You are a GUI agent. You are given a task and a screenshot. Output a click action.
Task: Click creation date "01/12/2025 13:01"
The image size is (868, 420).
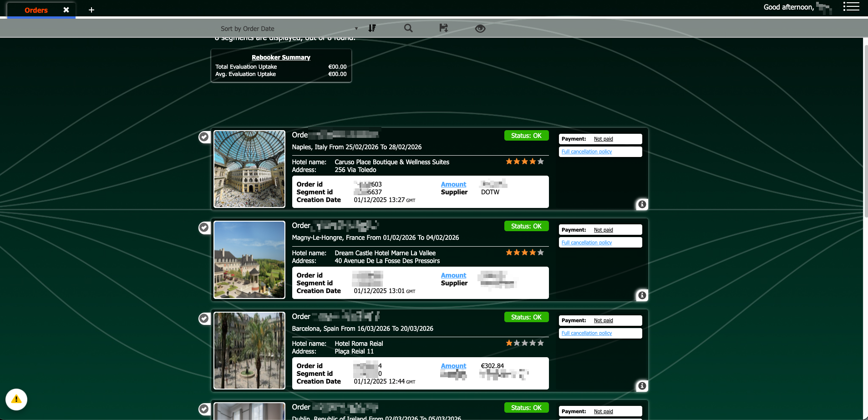pyautogui.click(x=385, y=291)
